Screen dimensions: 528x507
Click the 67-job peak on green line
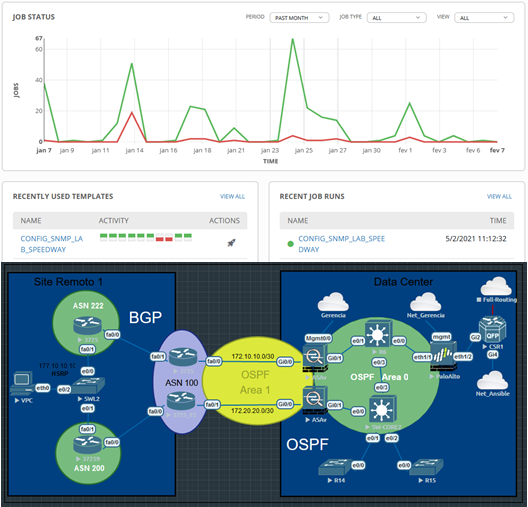[x=292, y=39]
